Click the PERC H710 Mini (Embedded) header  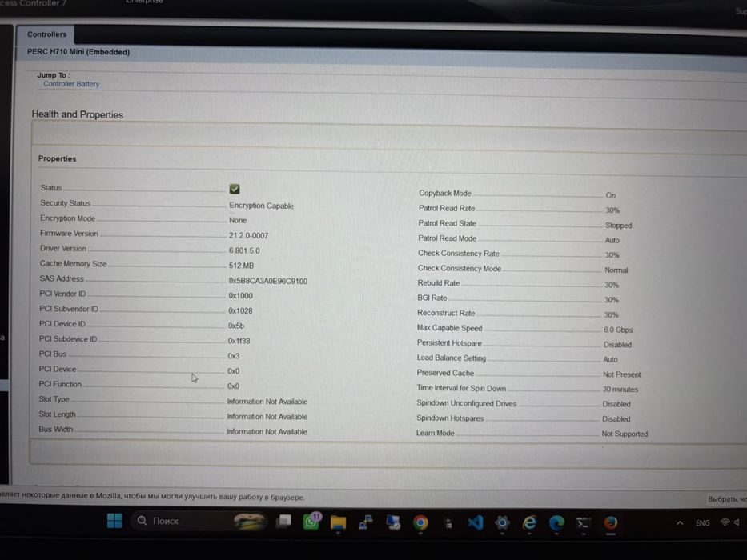78,52
